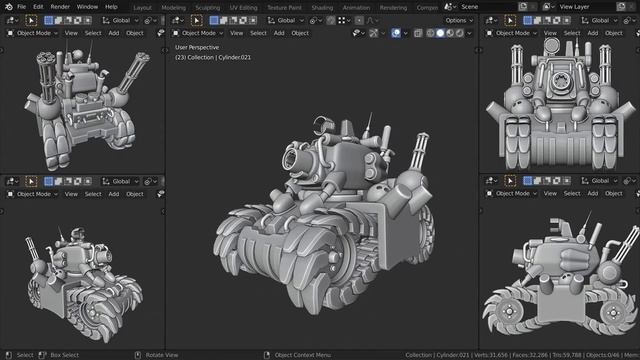Open the Window menu
This screenshot has height=360, width=640.
coord(87,7)
